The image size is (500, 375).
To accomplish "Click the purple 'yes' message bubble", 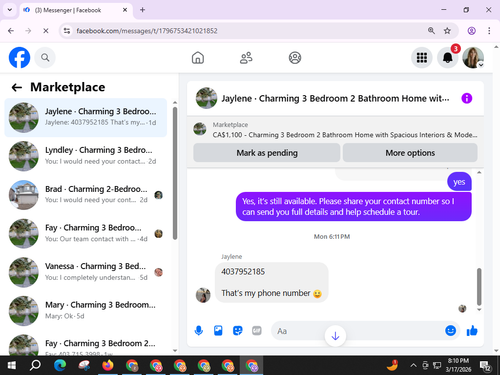I will (459, 182).
